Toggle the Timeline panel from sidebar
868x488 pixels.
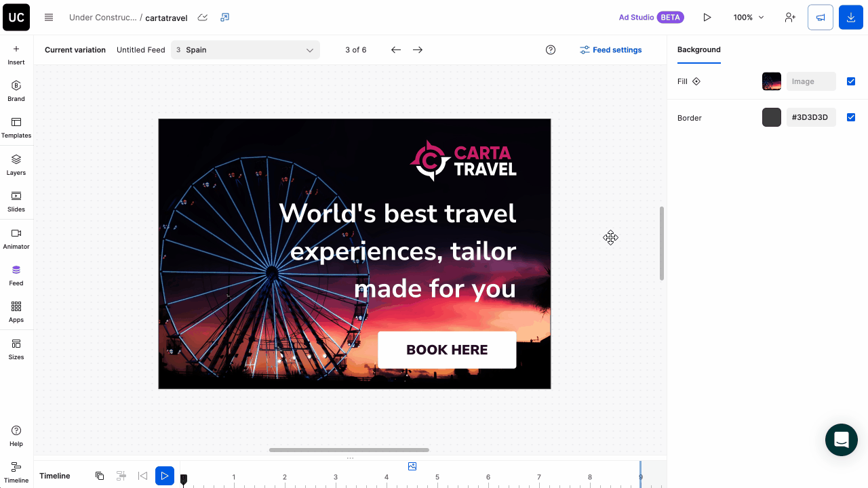coord(16,472)
